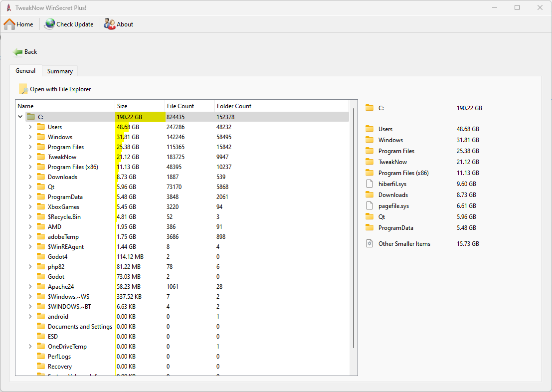Select the Godot4 folder in tree
552x392 pixels.
click(x=57, y=257)
